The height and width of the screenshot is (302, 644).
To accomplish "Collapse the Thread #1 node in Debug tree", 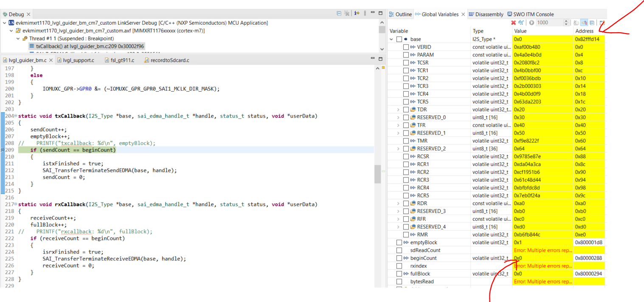I will pos(18,38).
